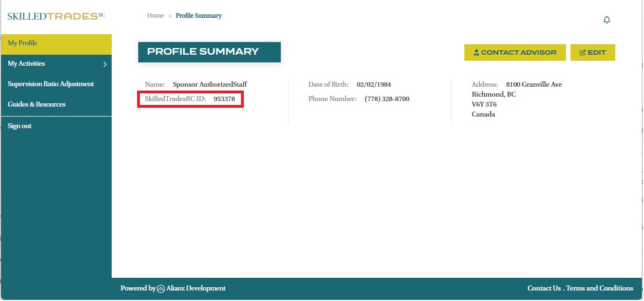Open Guides & Resources in the sidebar

pyautogui.click(x=36, y=104)
